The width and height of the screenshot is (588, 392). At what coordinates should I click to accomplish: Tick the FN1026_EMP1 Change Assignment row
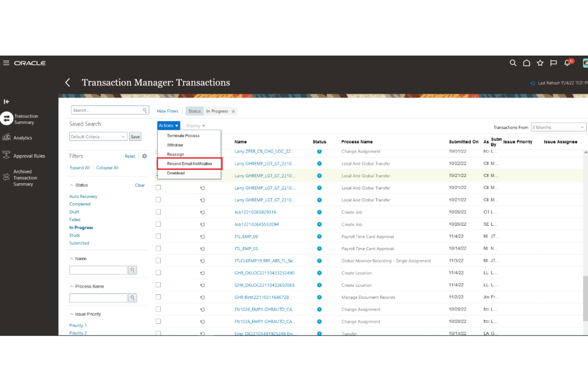[158, 309]
